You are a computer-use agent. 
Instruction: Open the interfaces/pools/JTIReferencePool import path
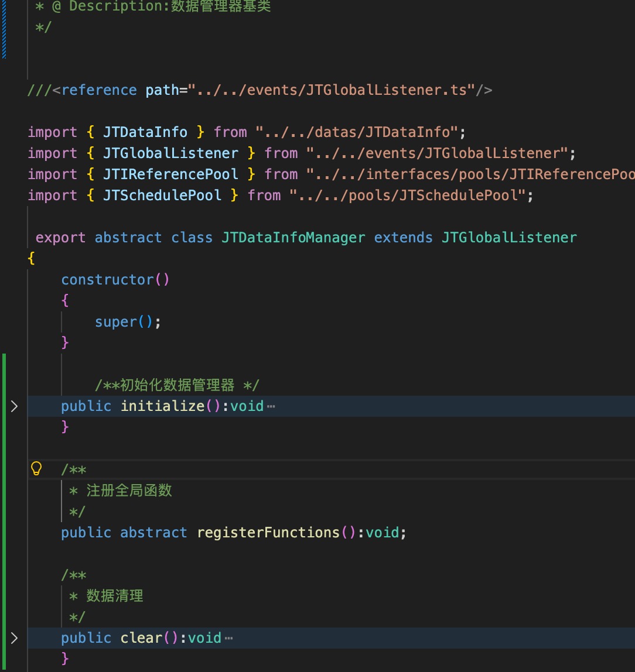[x=470, y=174]
